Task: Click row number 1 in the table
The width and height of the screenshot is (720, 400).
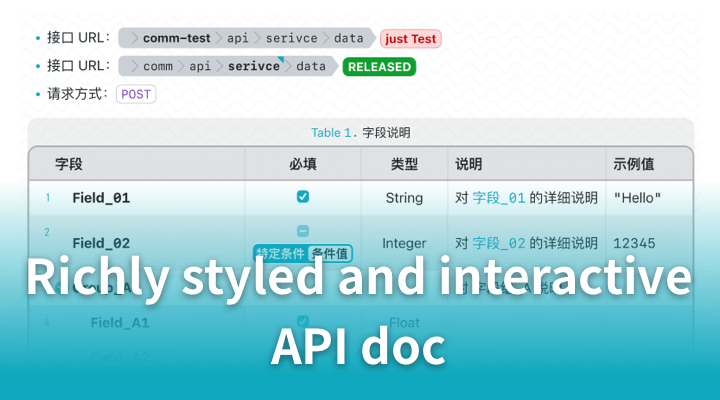Action: (48, 198)
